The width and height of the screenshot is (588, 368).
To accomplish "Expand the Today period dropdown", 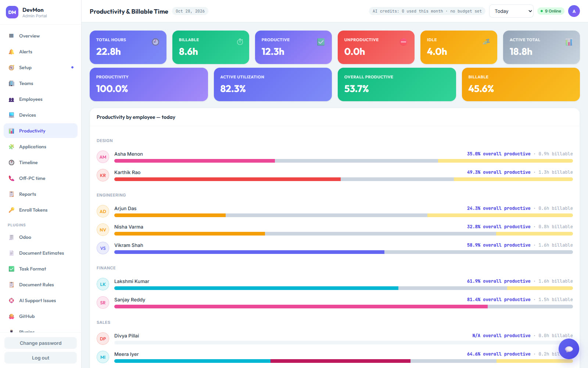I will 511,11.
